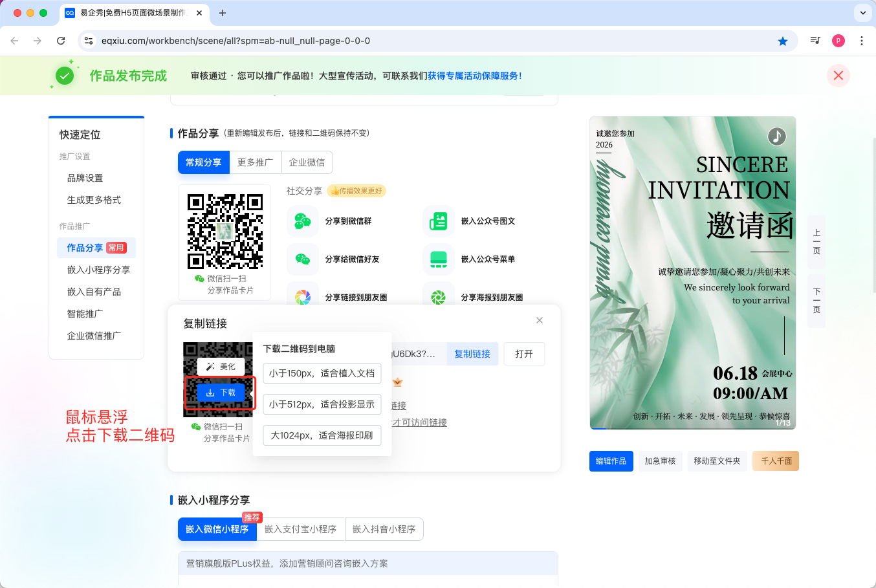876x588 pixels.
Task: Click the share poster to Moments icon
Action: [x=439, y=297]
